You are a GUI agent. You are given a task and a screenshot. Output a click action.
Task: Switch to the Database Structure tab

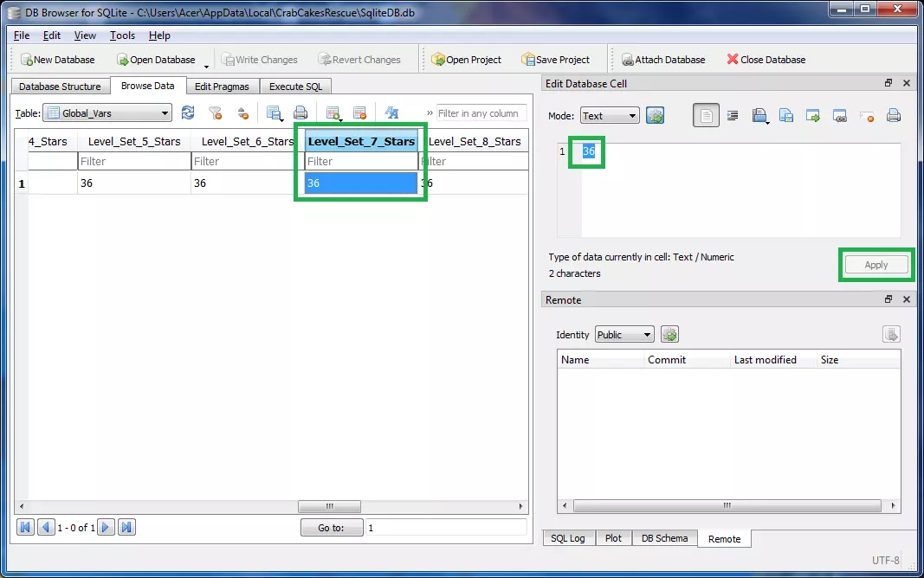(60, 87)
